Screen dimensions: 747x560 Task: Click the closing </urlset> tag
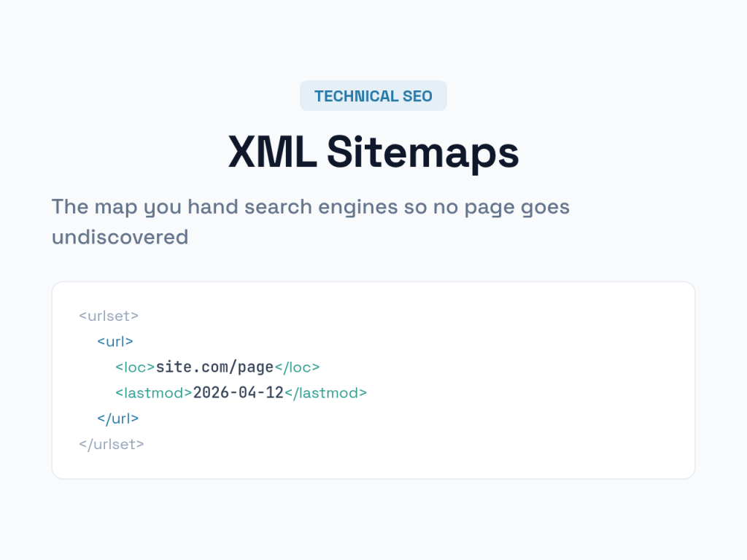pos(112,444)
